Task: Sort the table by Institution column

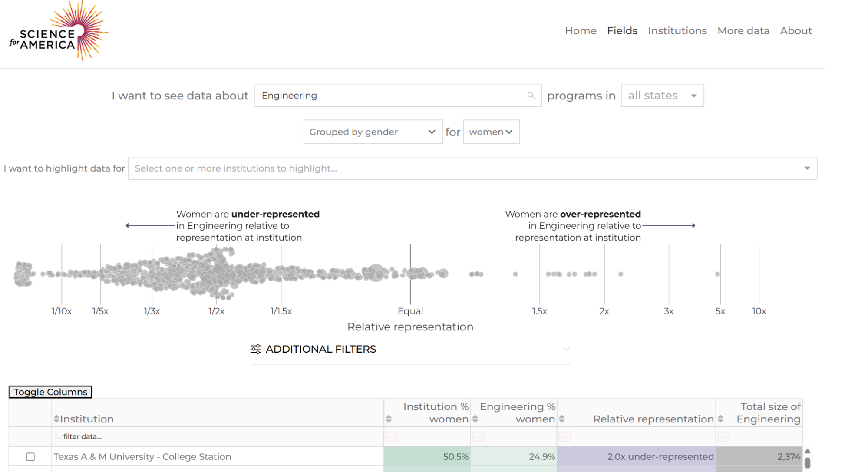Action: click(x=56, y=419)
